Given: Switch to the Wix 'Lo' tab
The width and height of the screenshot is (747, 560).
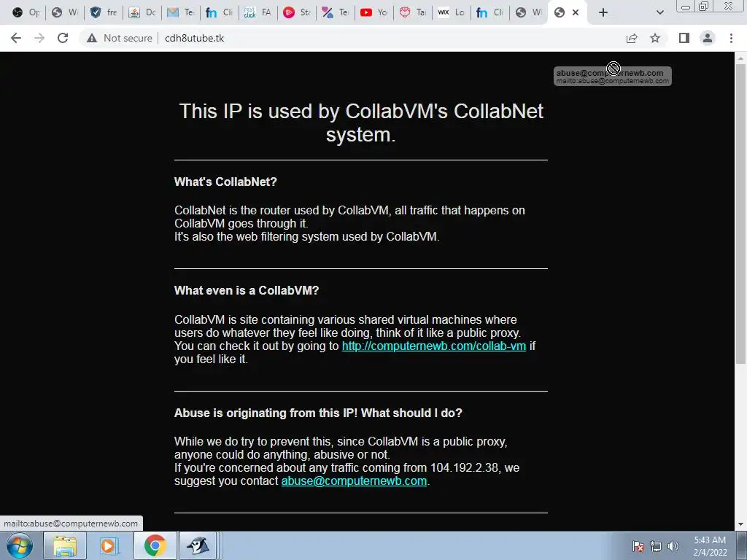Looking at the screenshot, I should pos(451,12).
